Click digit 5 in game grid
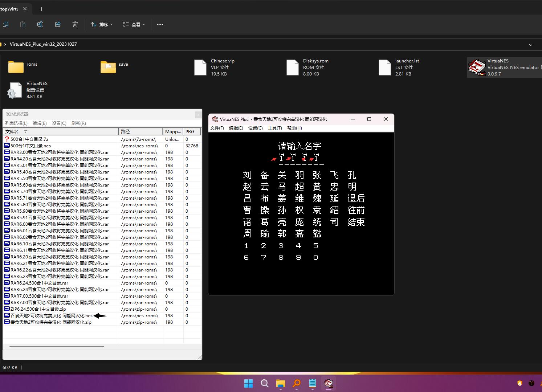The height and width of the screenshot is (392, 542). point(316,246)
